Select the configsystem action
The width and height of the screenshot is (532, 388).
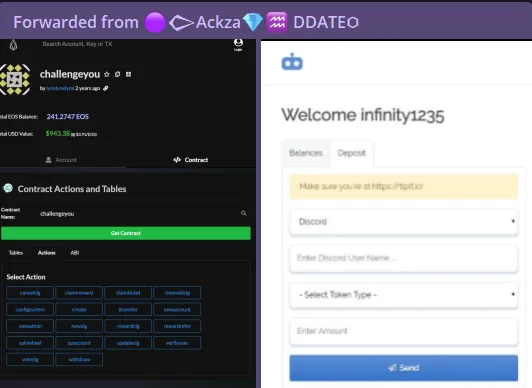coord(30,309)
